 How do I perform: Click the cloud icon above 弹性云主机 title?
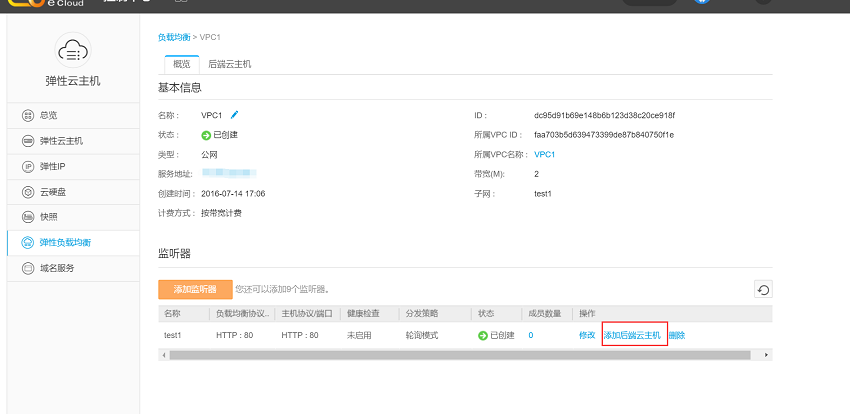coord(73,48)
